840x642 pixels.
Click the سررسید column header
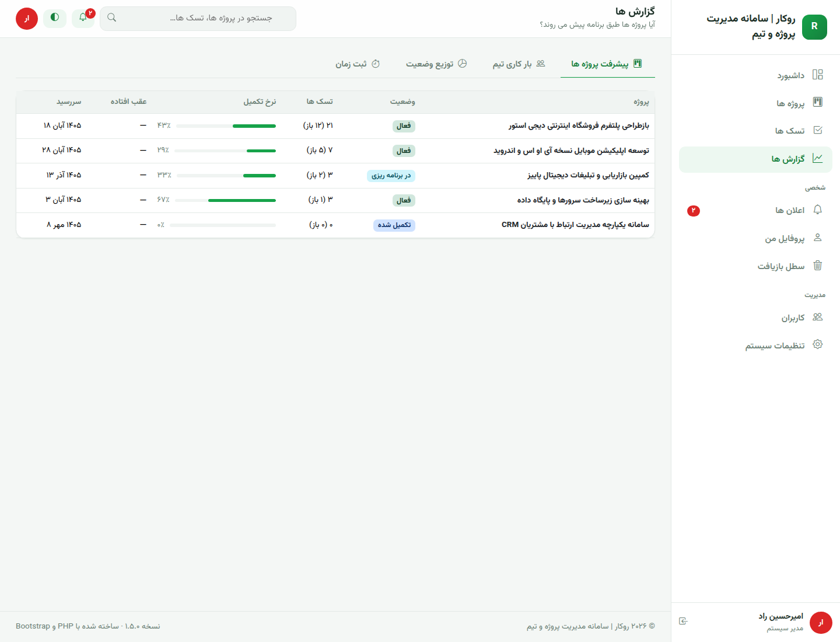[x=69, y=102]
